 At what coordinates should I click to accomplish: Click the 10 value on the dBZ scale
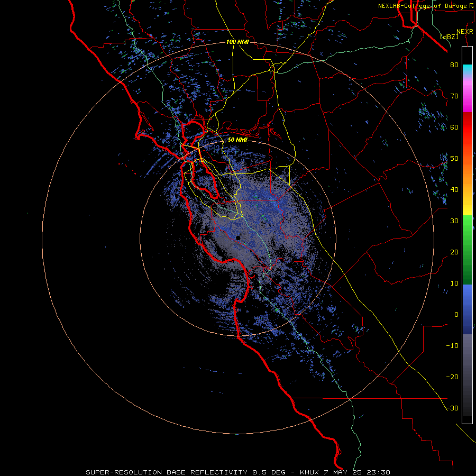tap(454, 283)
